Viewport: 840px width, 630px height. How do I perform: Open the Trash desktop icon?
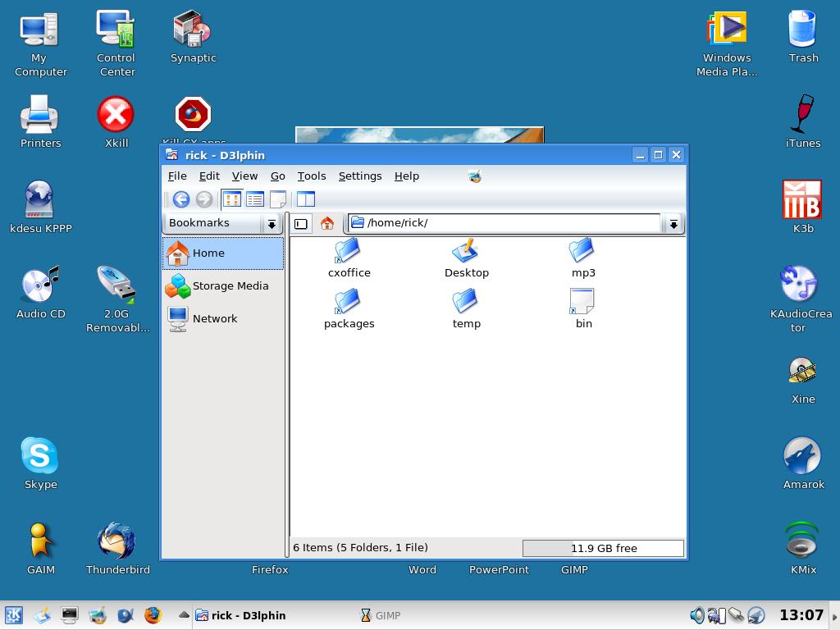(x=802, y=36)
